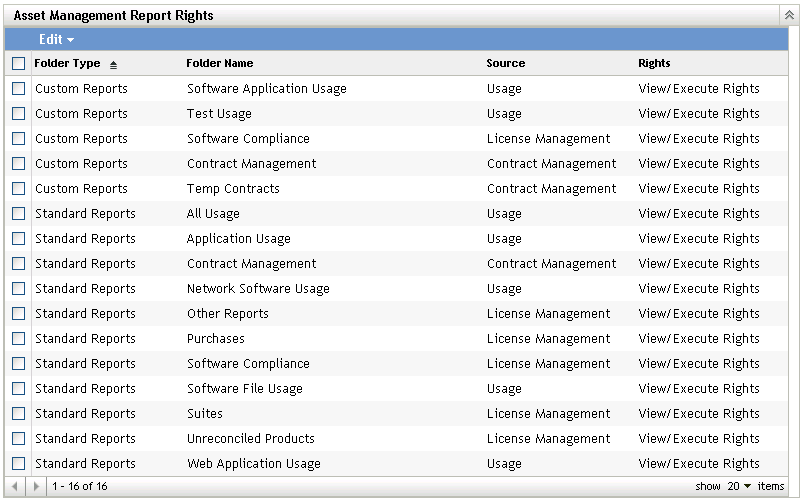Viewport: 800px width, 502px height.
Task: Tick the Web Application Usage row checkbox
Action: 18,464
